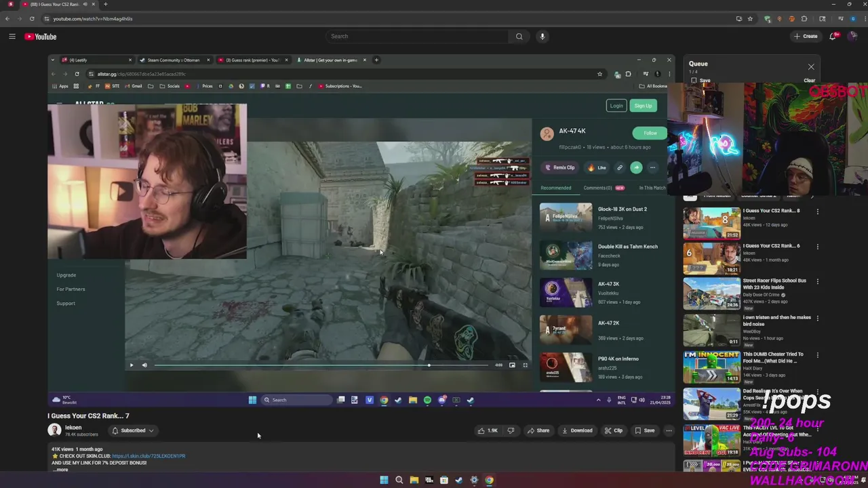
Task: Open the lekoen channel name link
Action: click(73, 428)
